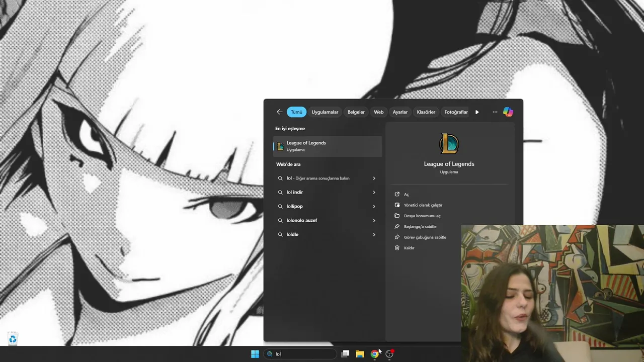Click the large League of Legends logo
Image resolution: width=644 pixels, height=362 pixels.
pyautogui.click(x=449, y=144)
